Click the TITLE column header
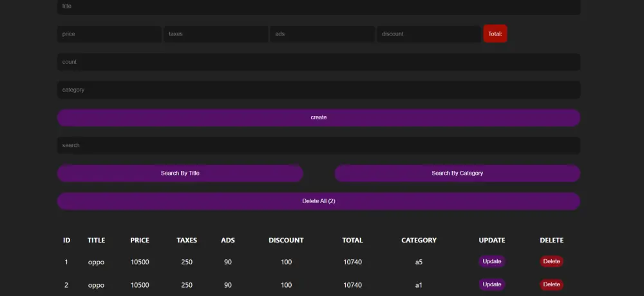This screenshot has width=644, height=296. [96, 241]
